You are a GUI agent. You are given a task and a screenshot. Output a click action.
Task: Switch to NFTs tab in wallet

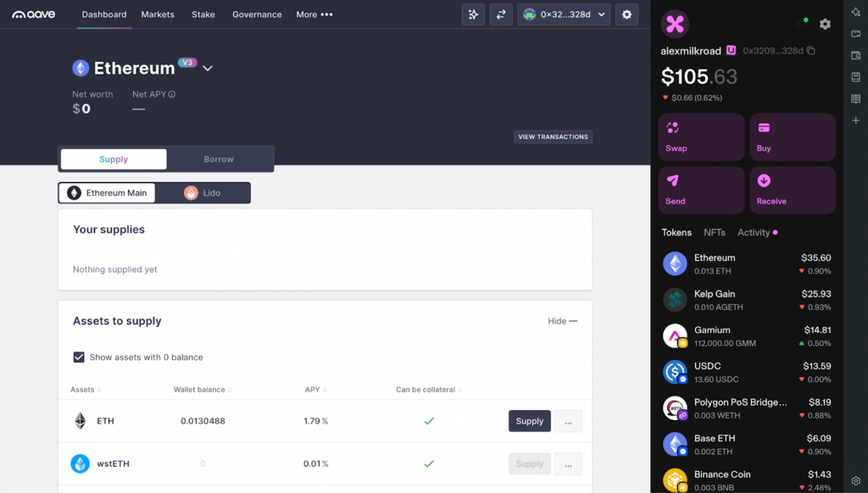click(714, 232)
